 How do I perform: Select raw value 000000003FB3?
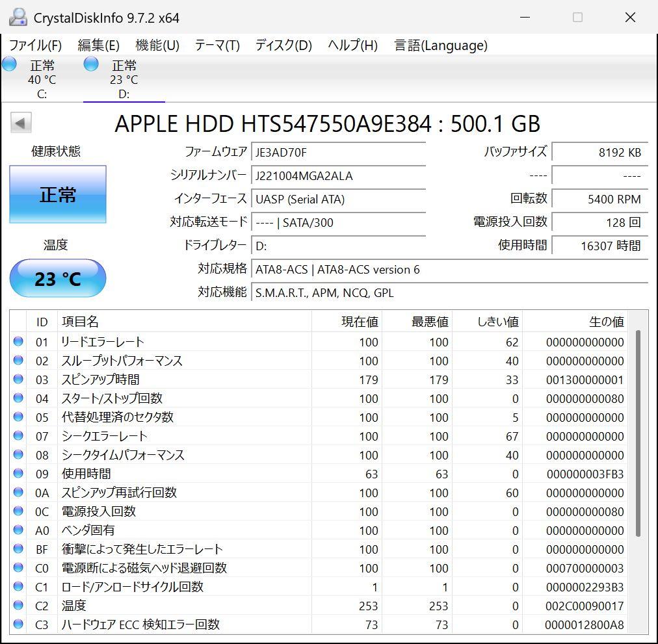pyautogui.click(x=585, y=474)
